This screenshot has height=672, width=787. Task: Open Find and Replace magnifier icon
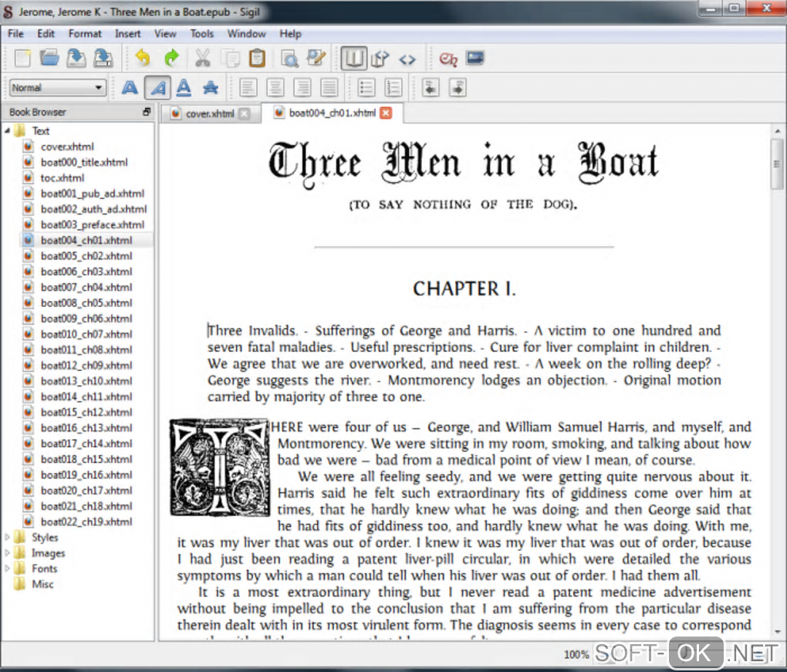coord(289,58)
